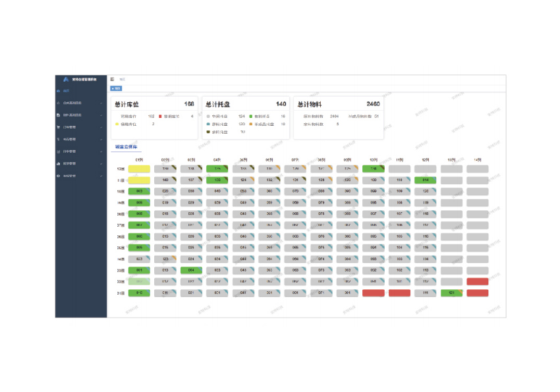
Task: Select the underlined warehouse tab above the grid
Action: click(126, 147)
